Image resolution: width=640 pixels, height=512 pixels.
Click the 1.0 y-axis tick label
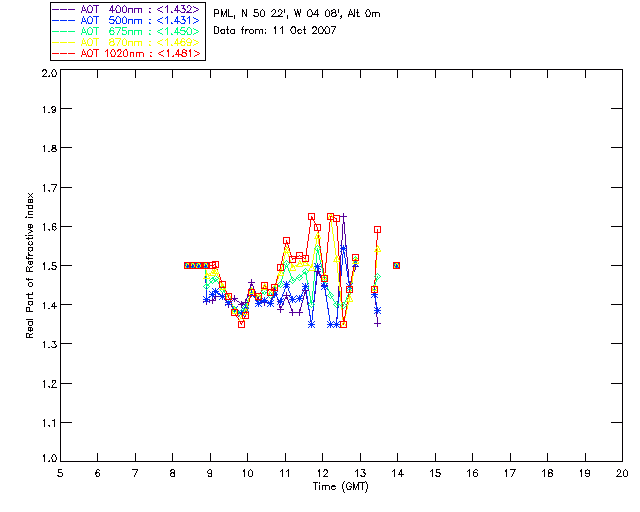tap(49, 458)
